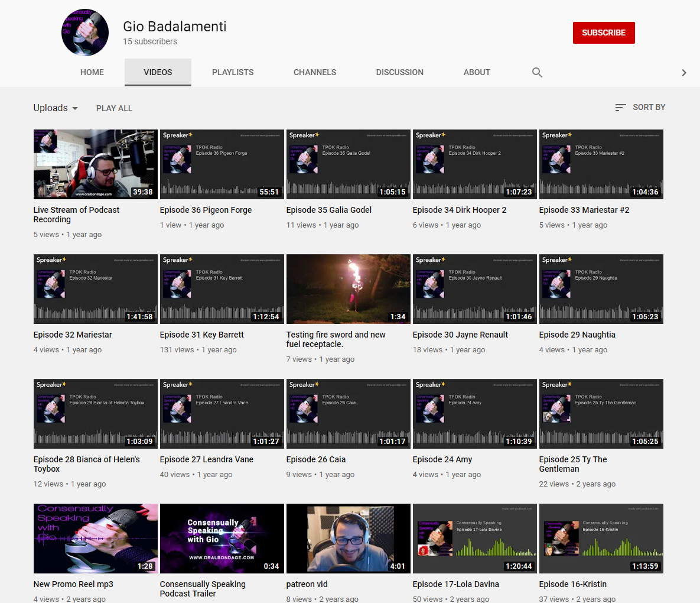
Task: Open Episode 17-Lola Davina title link
Action: (x=456, y=584)
